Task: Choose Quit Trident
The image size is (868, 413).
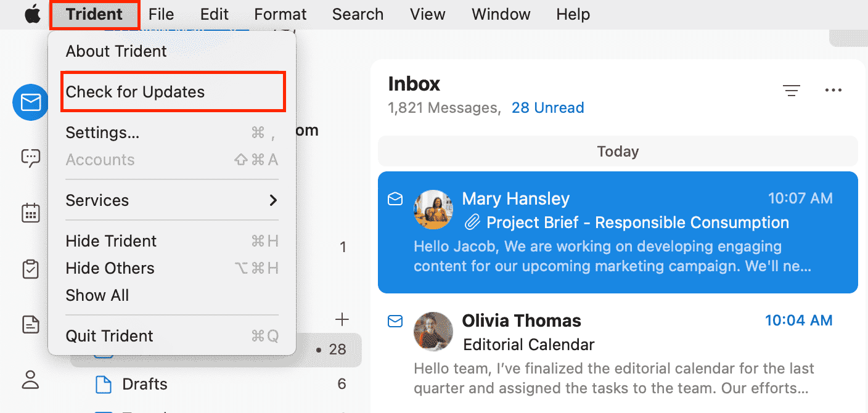Action: pyautogui.click(x=172, y=336)
